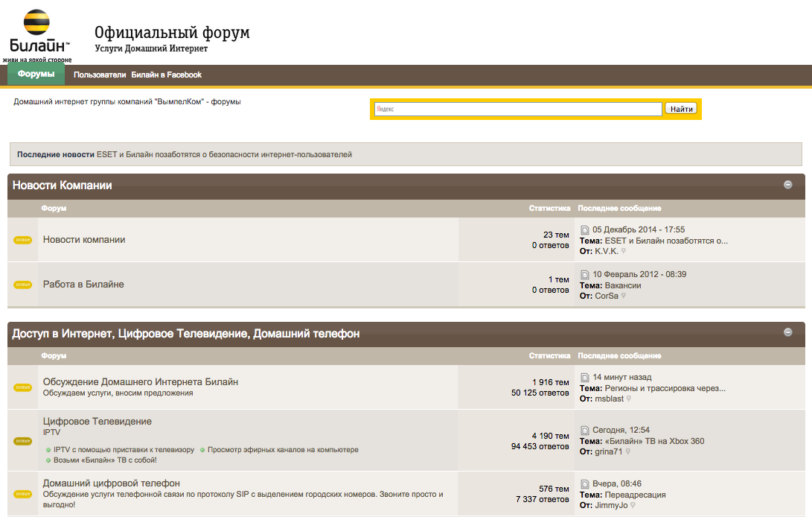Click green bullet before IPTV с помощью приставки

pos(48,450)
